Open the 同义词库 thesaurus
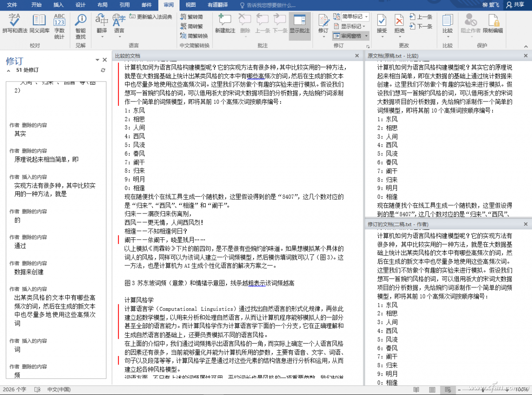 tap(39, 23)
